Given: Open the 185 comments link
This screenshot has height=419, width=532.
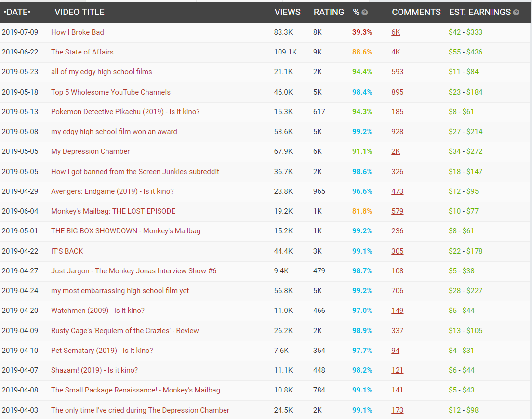Looking at the screenshot, I should coord(397,112).
